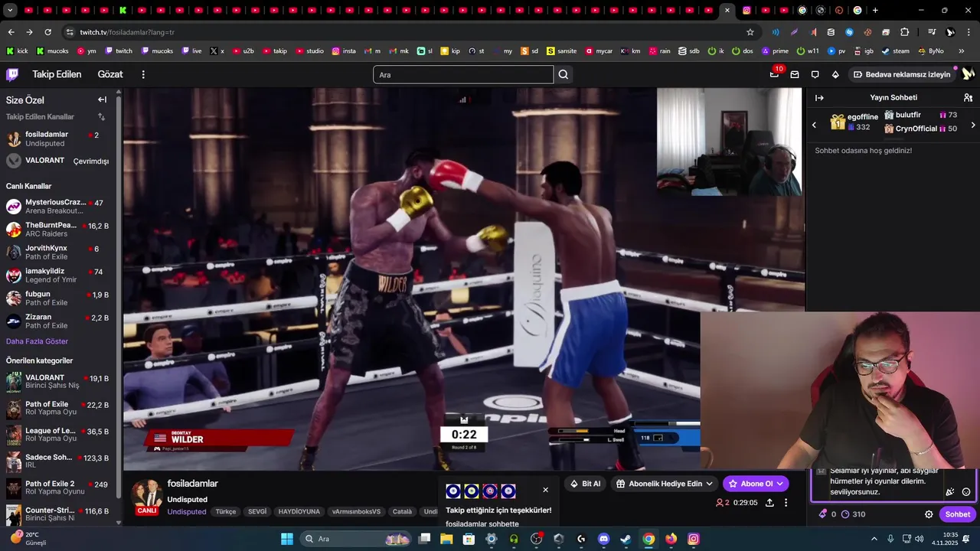Expand the Abone Ol dropdown arrow
Viewport: 980px width, 551px height.
point(780,484)
